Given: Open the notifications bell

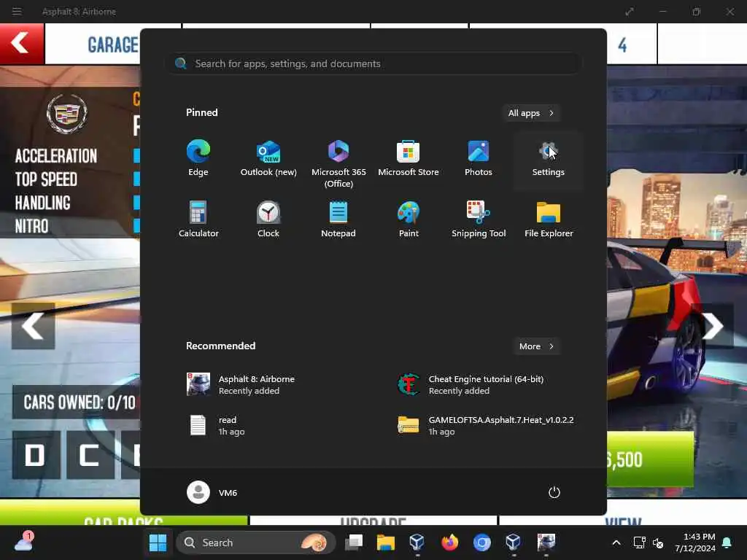Looking at the screenshot, I should pos(727,542).
